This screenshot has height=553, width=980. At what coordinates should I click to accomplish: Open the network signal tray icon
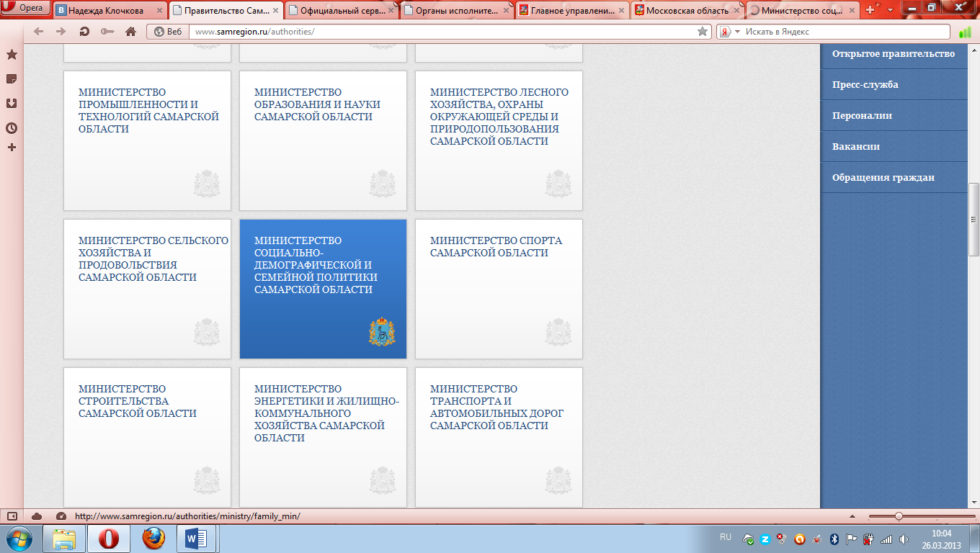[886, 539]
